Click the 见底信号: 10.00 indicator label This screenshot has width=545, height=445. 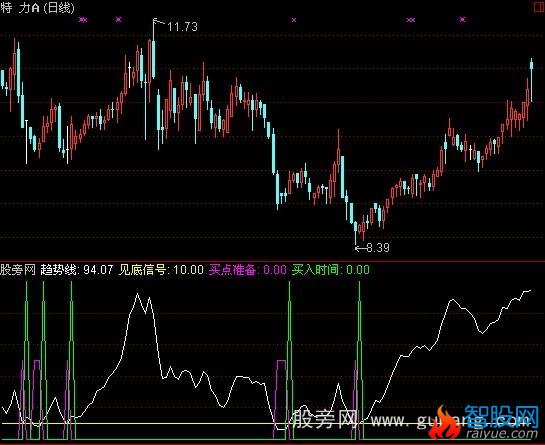click(161, 269)
